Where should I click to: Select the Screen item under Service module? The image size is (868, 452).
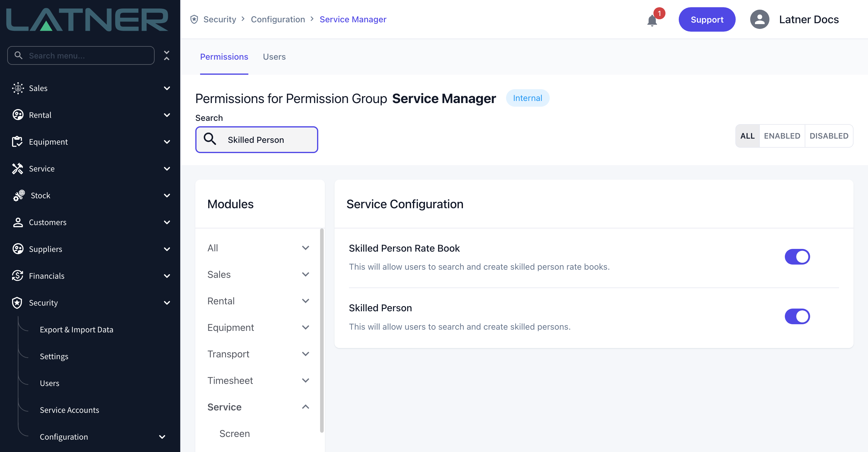[234, 434]
